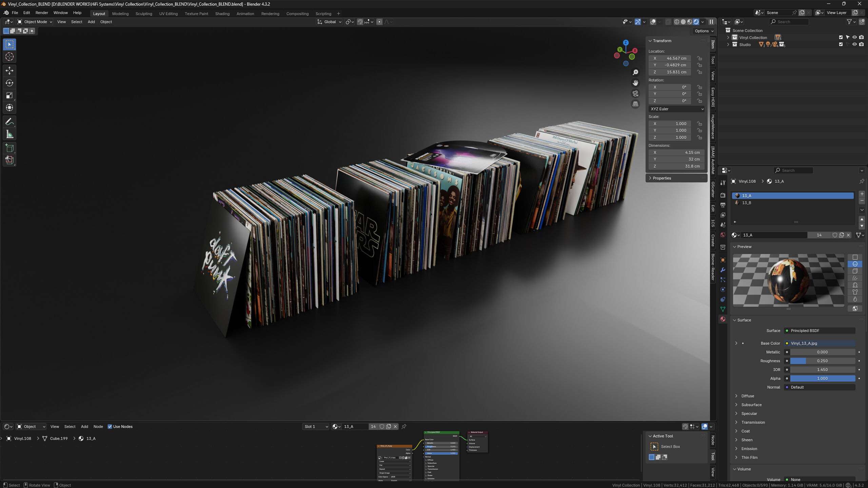Image resolution: width=868 pixels, height=488 pixels.
Task: Open the Object Data properties tab
Action: coord(723,309)
